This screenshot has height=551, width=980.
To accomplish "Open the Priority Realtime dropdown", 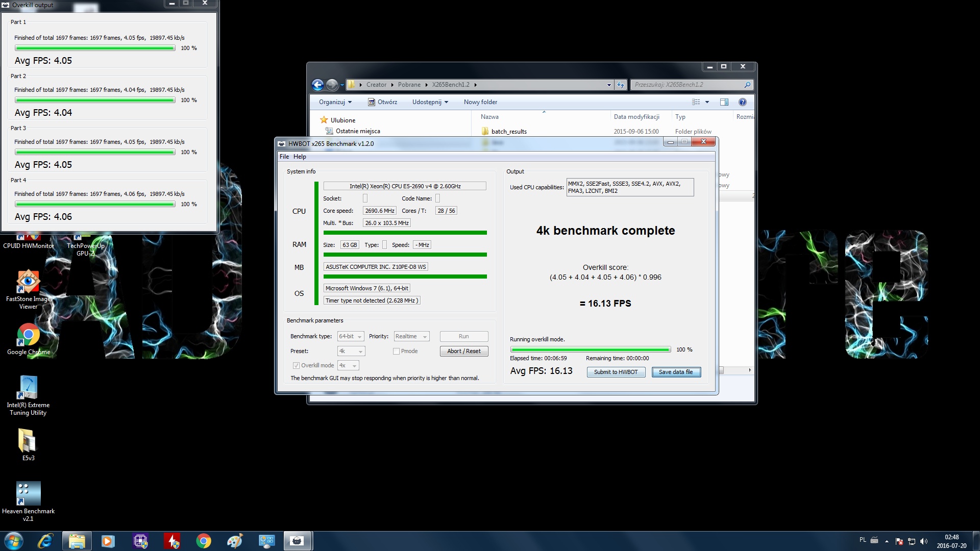I will pos(411,336).
